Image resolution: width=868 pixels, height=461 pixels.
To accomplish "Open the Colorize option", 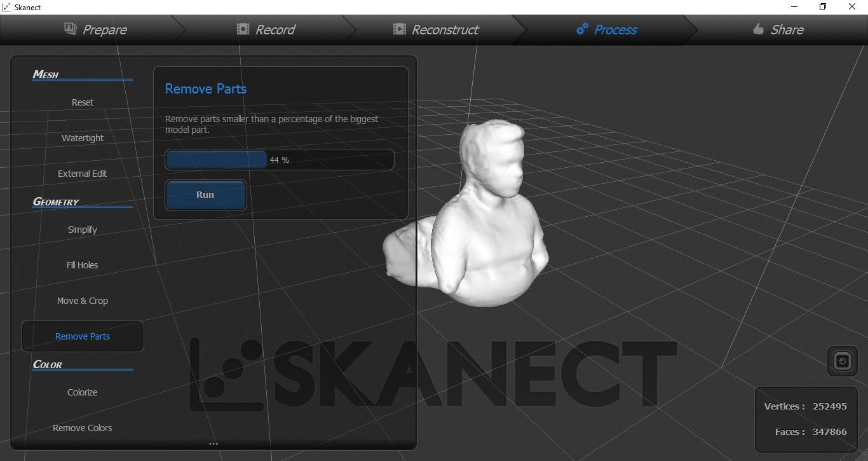I will (x=83, y=392).
